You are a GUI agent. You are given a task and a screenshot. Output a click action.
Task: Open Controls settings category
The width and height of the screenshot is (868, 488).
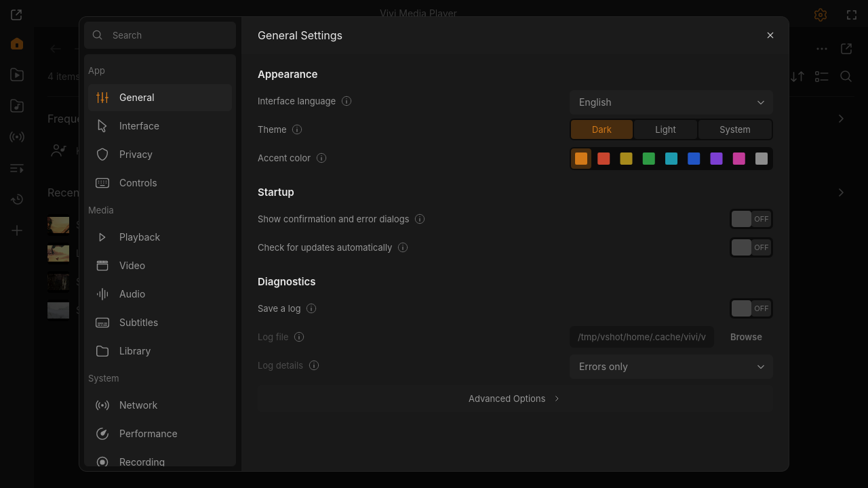160,183
